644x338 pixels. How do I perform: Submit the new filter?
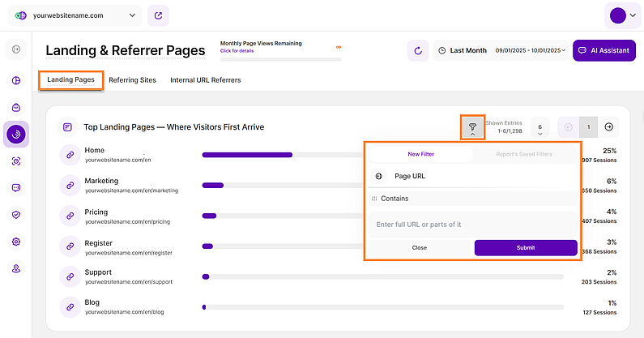click(x=526, y=247)
